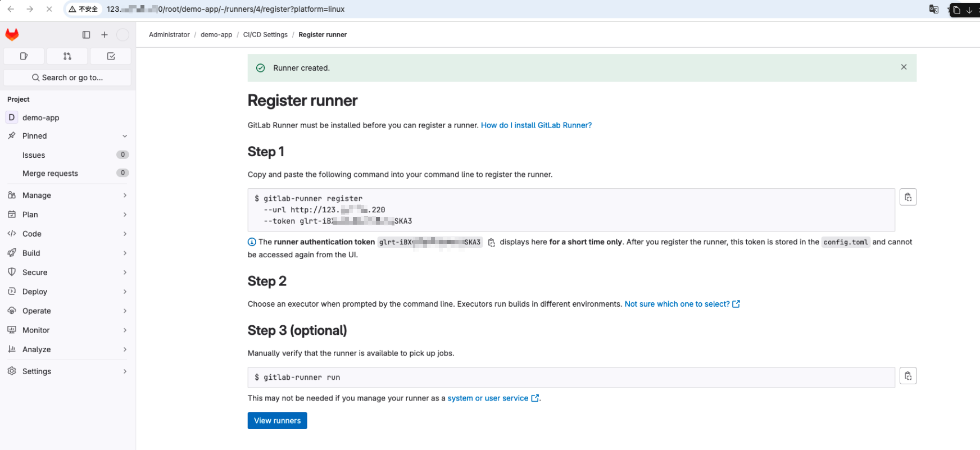Open How do I install GitLab Runner link
This screenshot has height=450, width=980.
536,125
